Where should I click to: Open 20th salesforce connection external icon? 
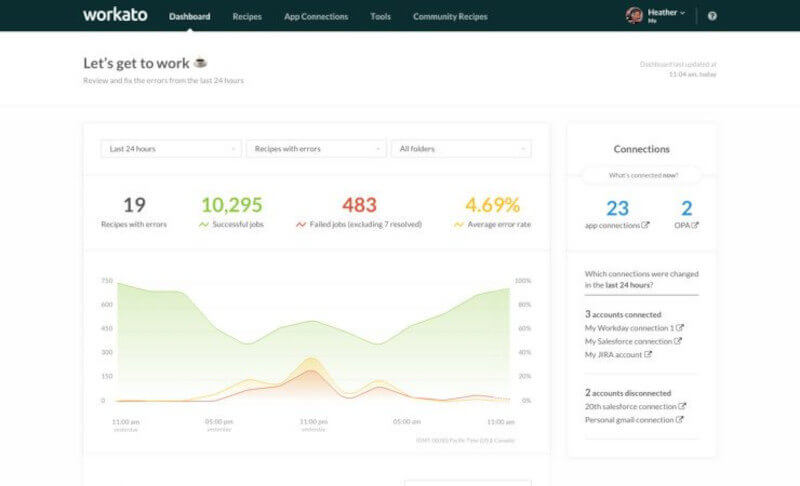tap(683, 406)
